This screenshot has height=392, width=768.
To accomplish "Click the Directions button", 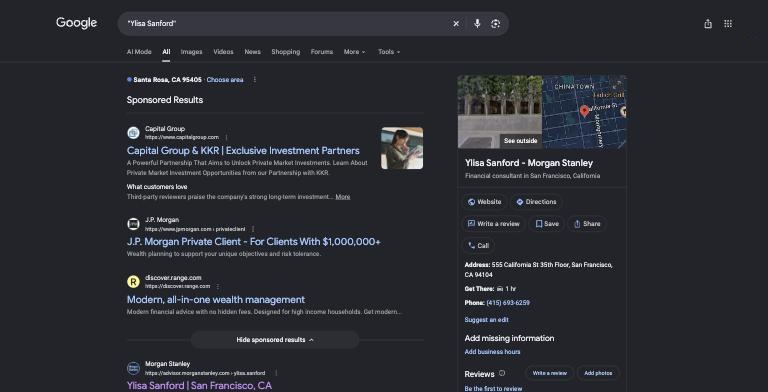I will click(536, 202).
